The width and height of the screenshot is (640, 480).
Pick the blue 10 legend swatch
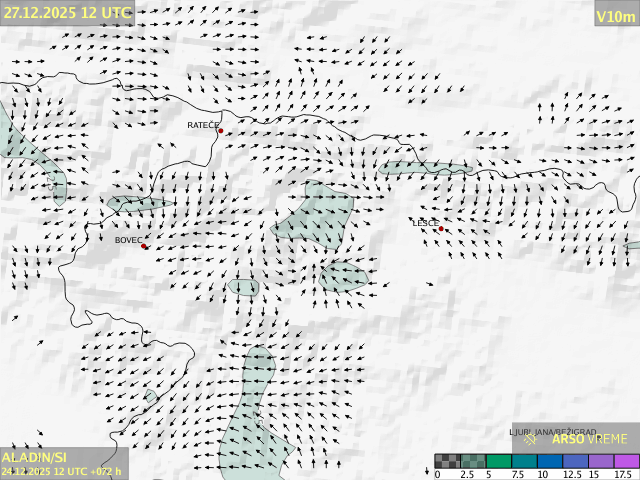point(550,462)
